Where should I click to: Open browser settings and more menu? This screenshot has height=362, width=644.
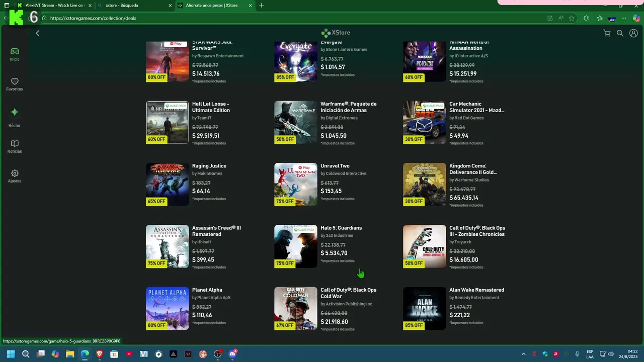(624, 18)
